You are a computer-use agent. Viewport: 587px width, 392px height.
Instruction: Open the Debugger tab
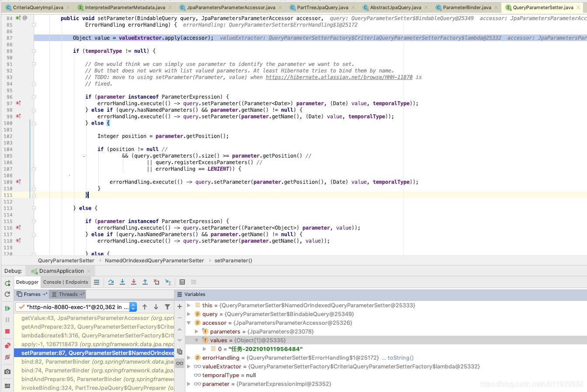[27, 282]
